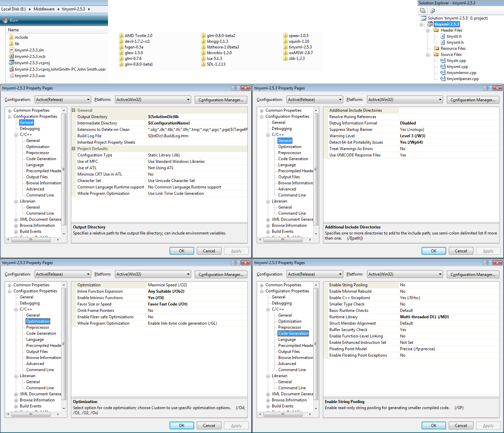Collapse Librarian node in the Enable String Pooling window
The image size is (504, 433).
tap(268, 376)
